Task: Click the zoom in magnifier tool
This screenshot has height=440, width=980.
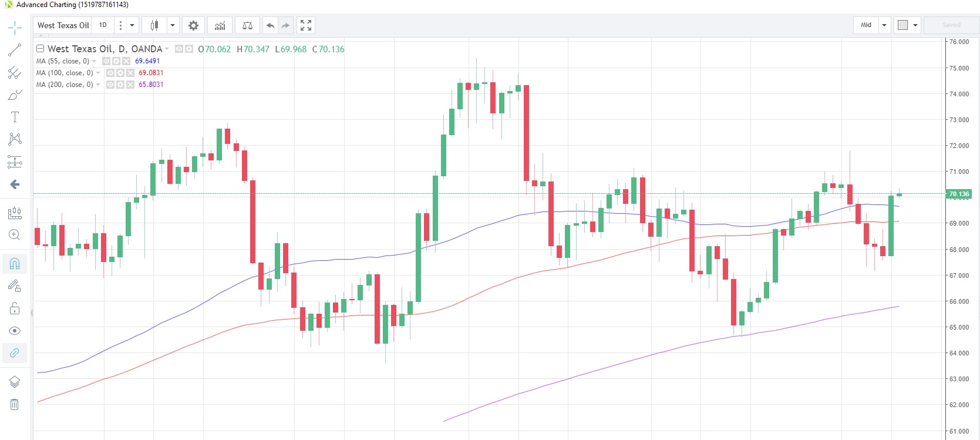Action: (x=15, y=235)
